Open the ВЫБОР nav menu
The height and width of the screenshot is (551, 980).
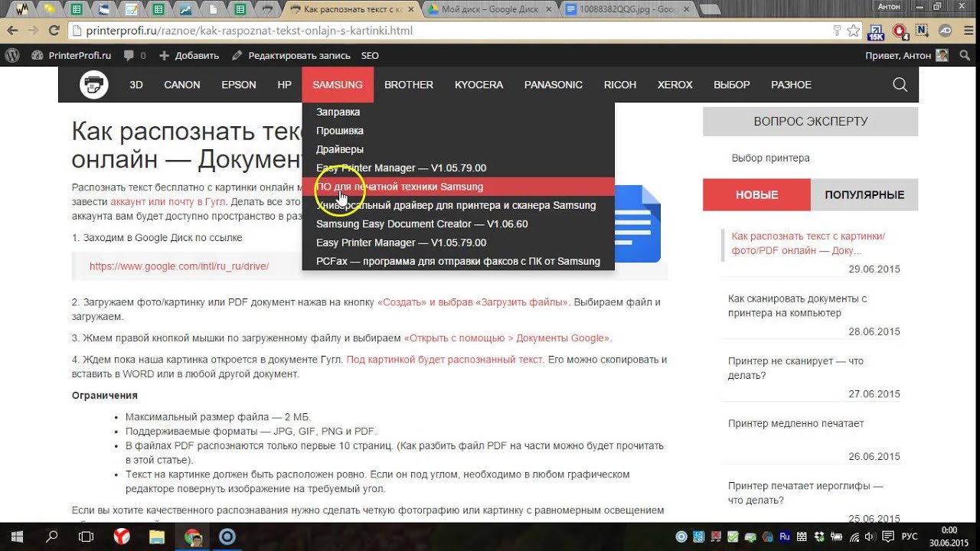(x=732, y=85)
